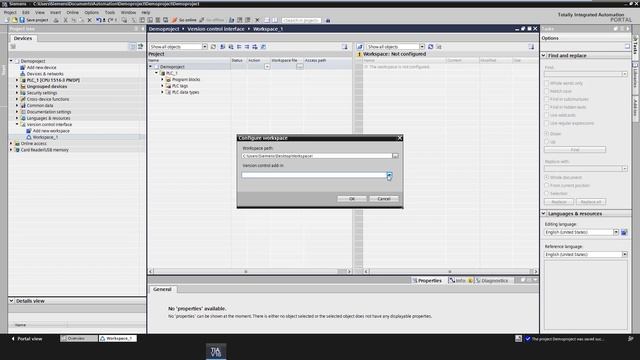Click Search in project field
The width and height of the screenshot is (640, 360).
coord(301,20)
